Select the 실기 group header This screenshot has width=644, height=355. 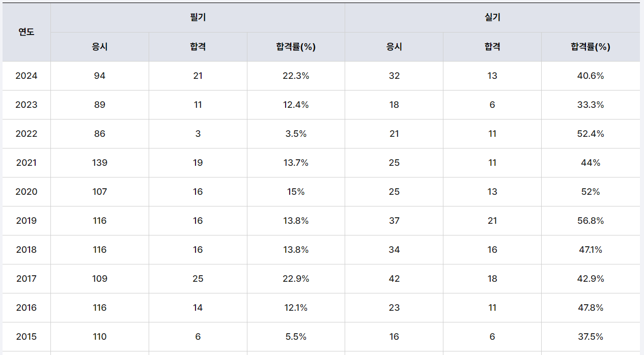pyautogui.click(x=492, y=18)
